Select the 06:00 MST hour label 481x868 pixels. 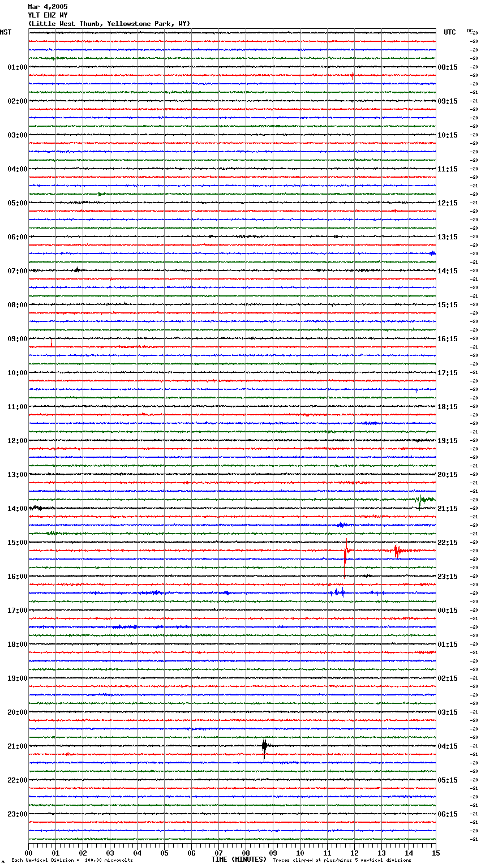coord(17,237)
